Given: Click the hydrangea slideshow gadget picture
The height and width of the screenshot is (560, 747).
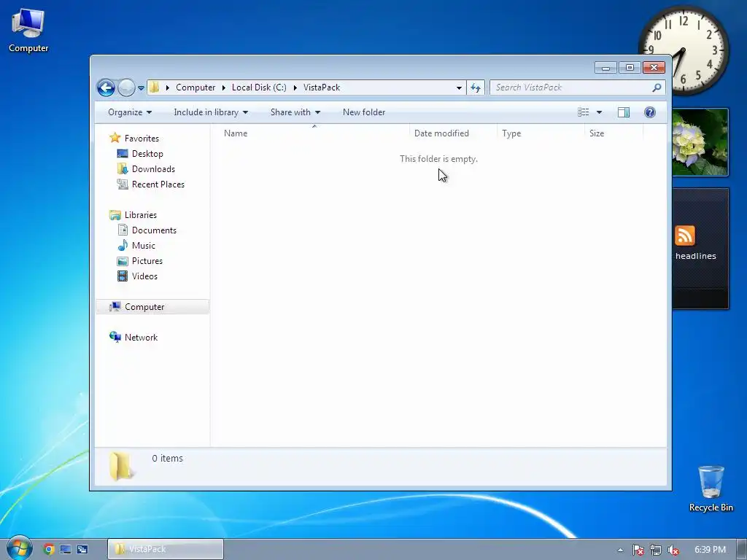Looking at the screenshot, I should point(700,142).
